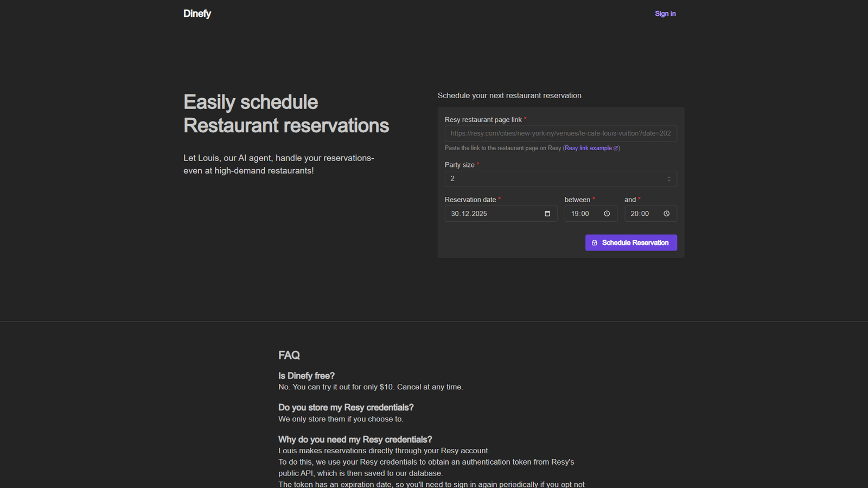Screen dimensions: 868x488
Task: Click the Reservation date field 30.12.2025
Action: point(501,214)
